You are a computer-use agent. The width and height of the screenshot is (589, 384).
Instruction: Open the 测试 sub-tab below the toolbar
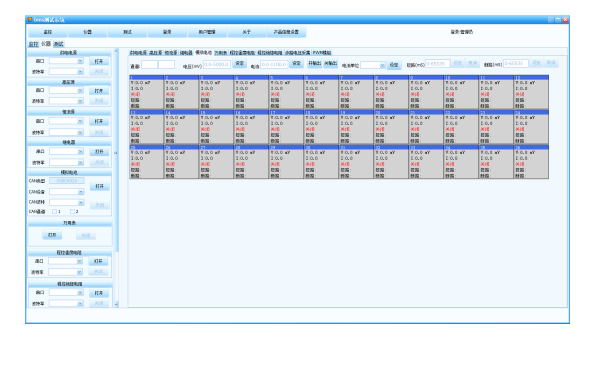coord(59,44)
